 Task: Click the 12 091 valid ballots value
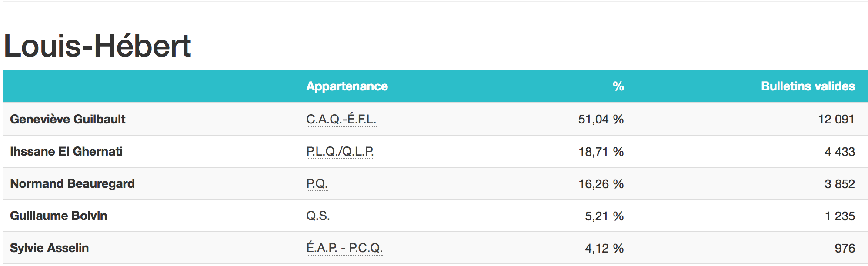(x=836, y=119)
